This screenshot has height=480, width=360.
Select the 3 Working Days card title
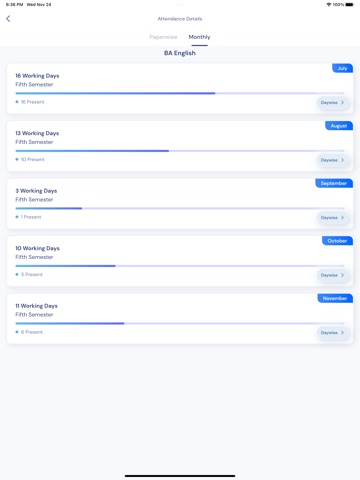[36, 191]
